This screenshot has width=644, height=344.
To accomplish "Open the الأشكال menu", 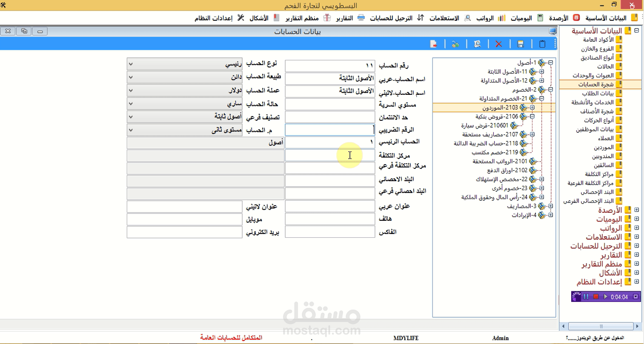I will tap(264, 18).
